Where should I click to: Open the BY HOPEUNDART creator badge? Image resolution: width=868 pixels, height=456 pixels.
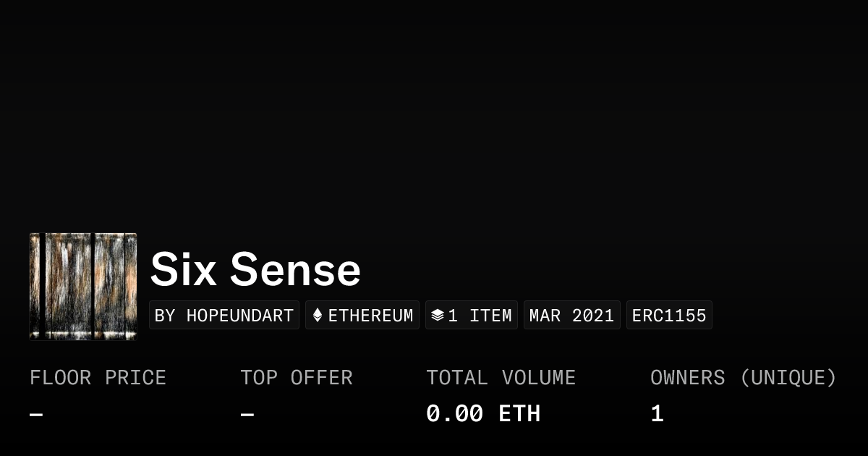224,316
